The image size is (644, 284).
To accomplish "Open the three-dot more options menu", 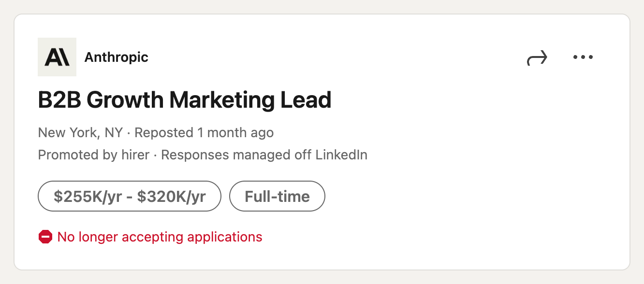I will point(583,57).
